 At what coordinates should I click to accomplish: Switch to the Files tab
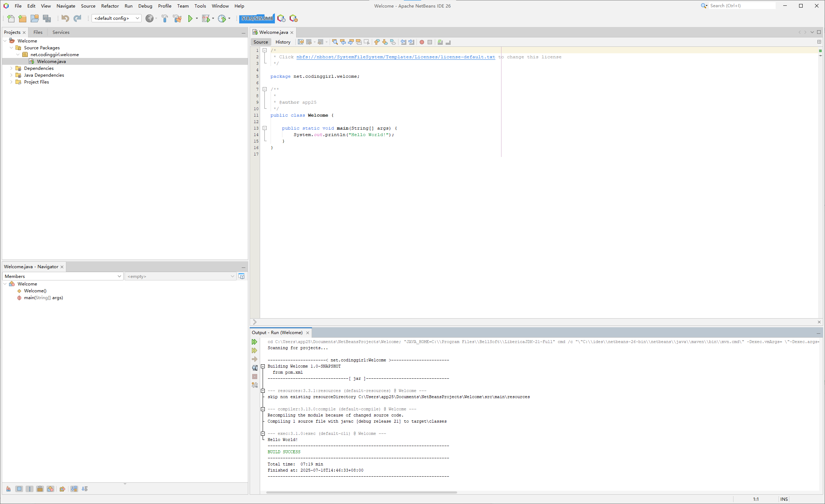[38, 32]
